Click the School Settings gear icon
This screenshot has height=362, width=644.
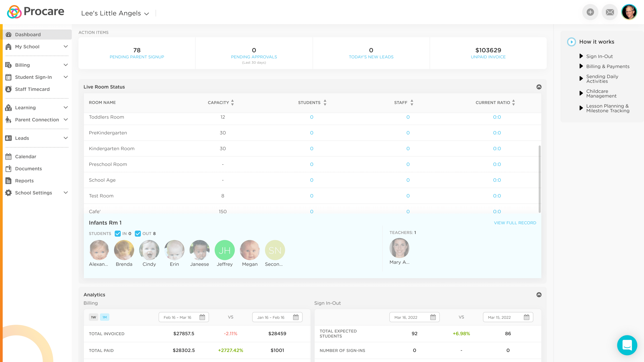tap(9, 193)
